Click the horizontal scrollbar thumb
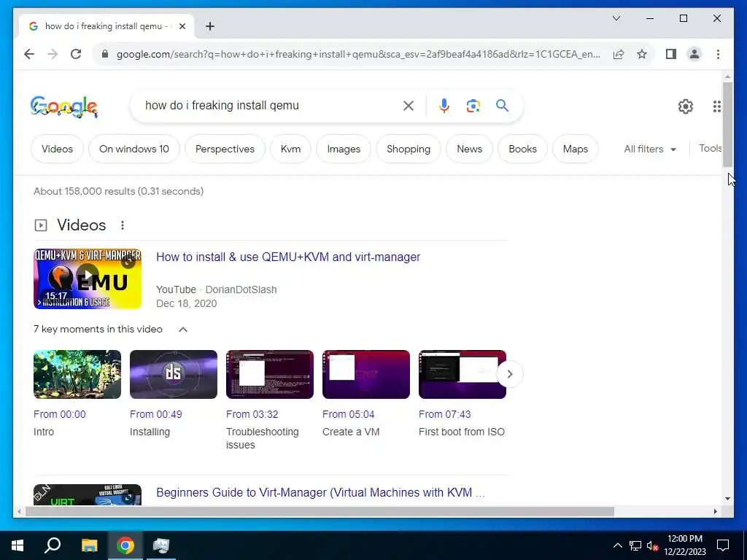Viewport: 747px width, 560px height. 320,512
